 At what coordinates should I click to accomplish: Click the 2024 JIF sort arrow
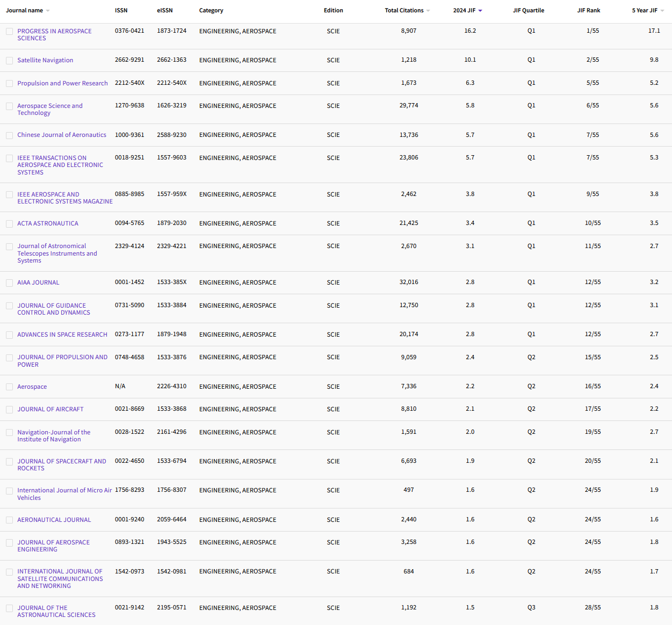coord(480,9)
